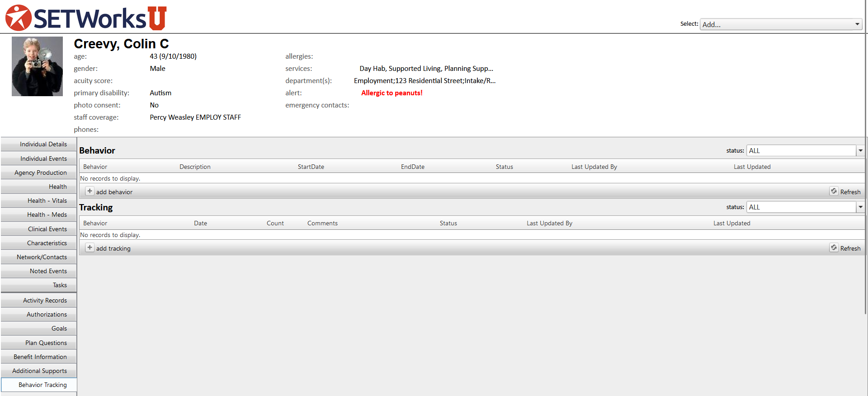868x396 pixels.
Task: Open the Select Add... dropdown
Action: [x=781, y=24]
